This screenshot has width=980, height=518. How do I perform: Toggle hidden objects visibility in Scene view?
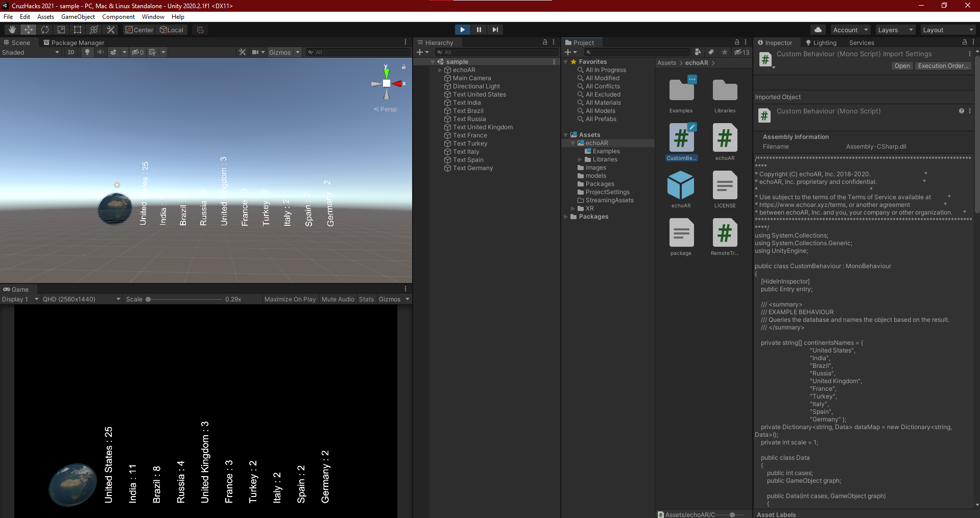point(137,52)
